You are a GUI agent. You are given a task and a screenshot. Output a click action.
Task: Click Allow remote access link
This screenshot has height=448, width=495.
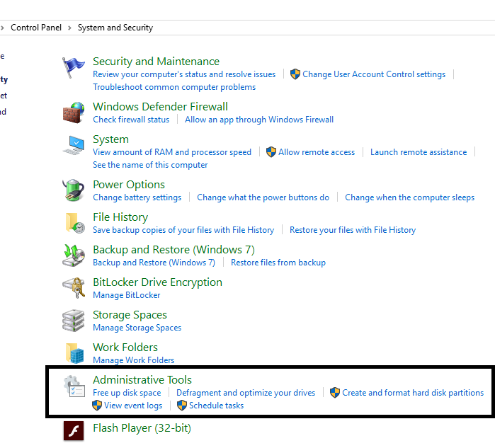pos(317,152)
